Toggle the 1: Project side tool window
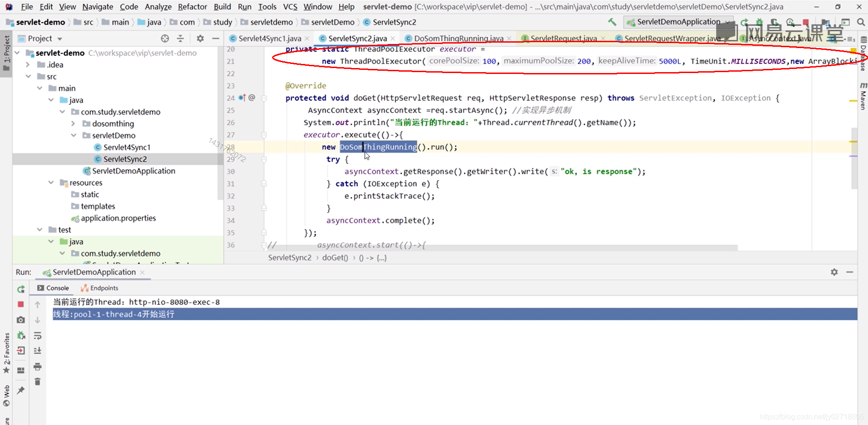868x425 pixels. [6, 53]
